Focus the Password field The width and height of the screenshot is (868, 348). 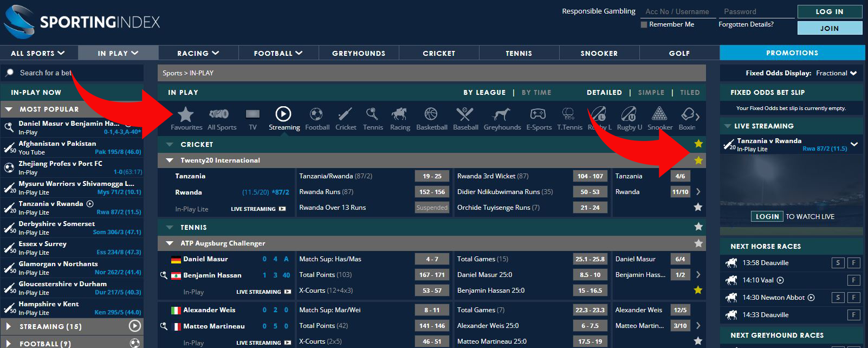(756, 11)
